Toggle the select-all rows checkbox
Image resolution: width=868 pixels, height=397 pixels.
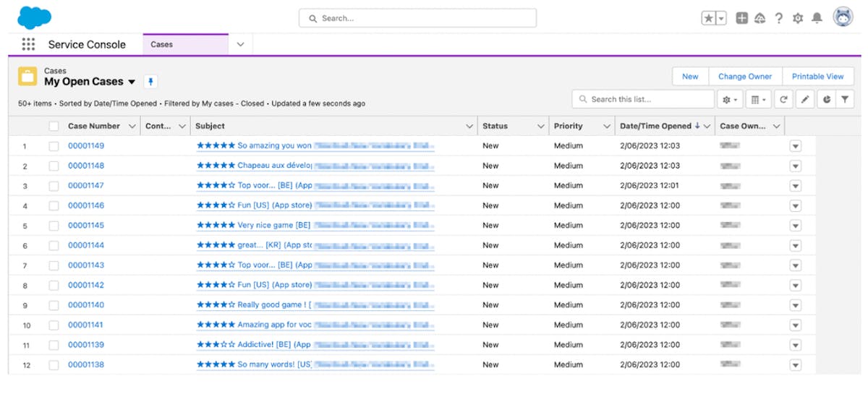pos(54,126)
